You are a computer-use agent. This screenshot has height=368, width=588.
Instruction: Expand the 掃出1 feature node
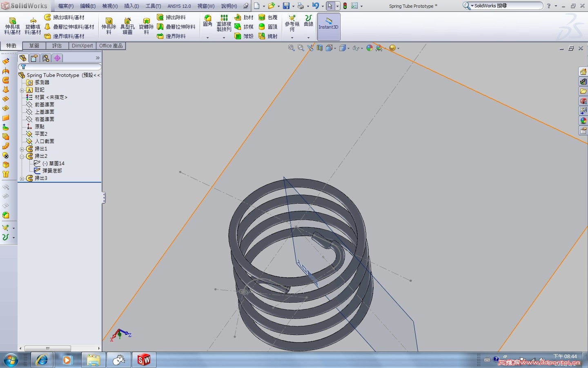[x=22, y=149]
